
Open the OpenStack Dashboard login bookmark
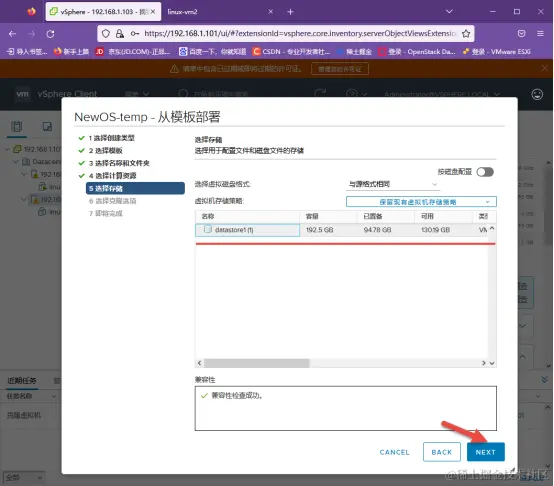tap(417, 52)
